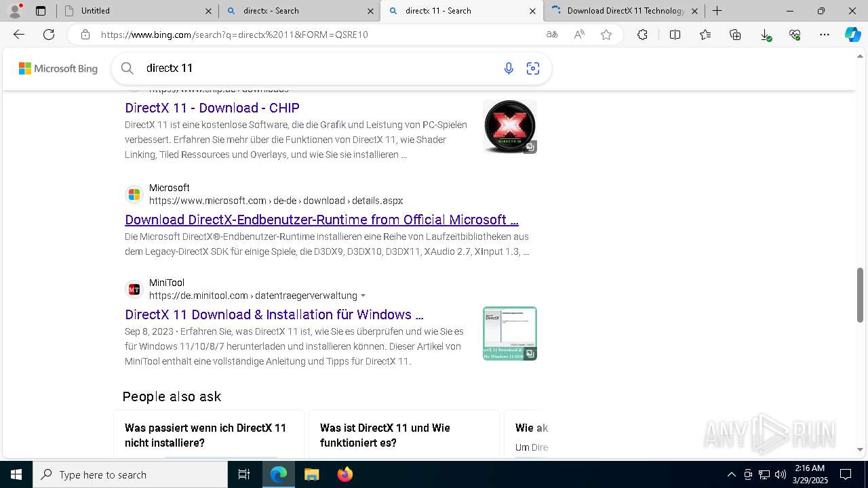Screen dimensions: 868x488
Task: Switch to the Untitled tab
Action: (138, 11)
